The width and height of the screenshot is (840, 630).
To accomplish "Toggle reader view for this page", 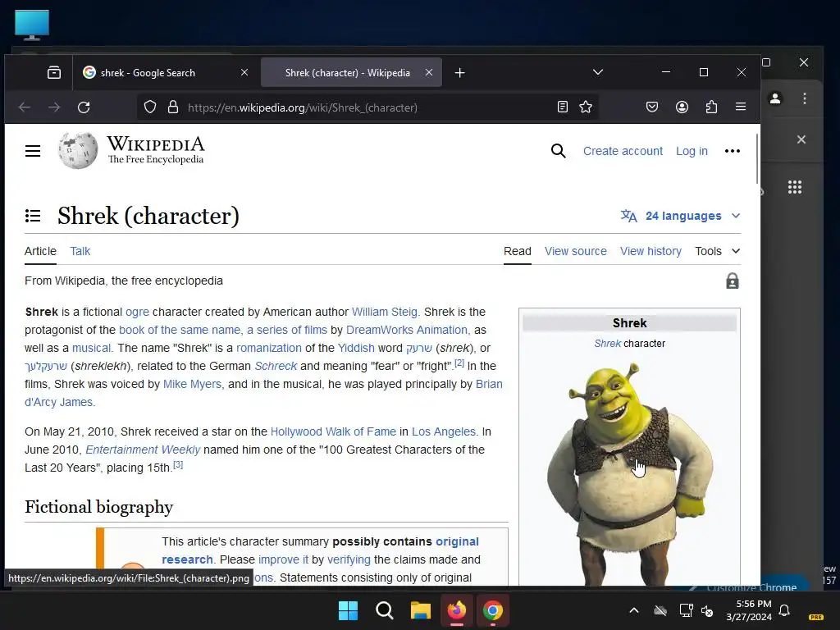I will tap(563, 107).
